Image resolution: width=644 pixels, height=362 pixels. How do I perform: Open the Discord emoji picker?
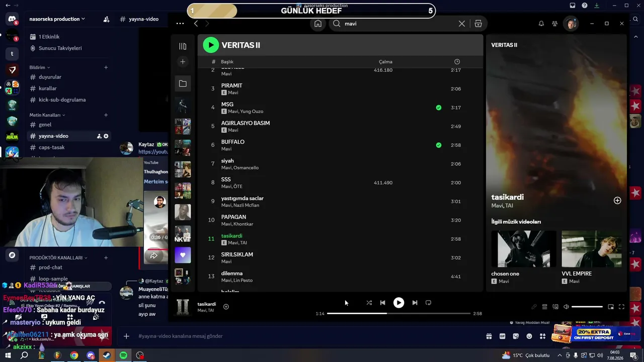click(529, 336)
